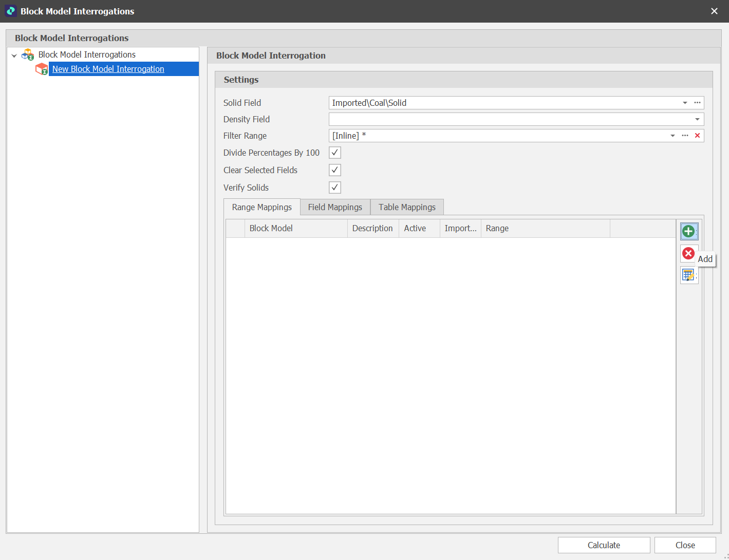Uncheck Verify Solids
The image size is (729, 560).
pos(334,187)
